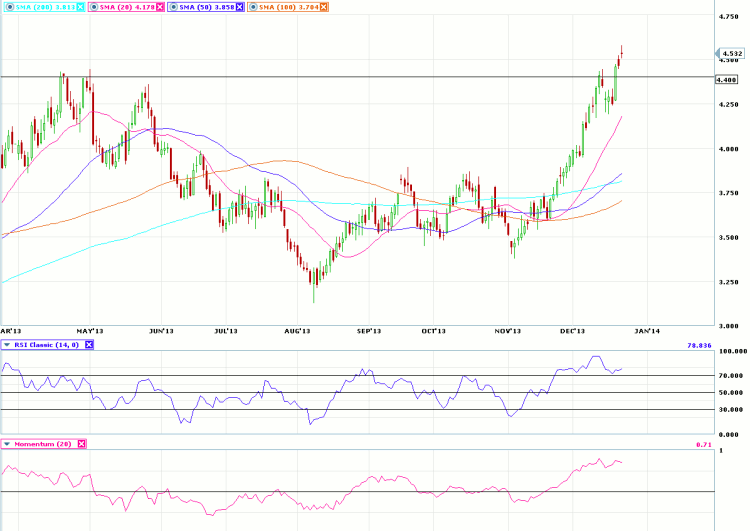The width and height of the screenshot is (750, 531).
Task: Remove the Momentum (20) indicator
Action: click(x=82, y=443)
